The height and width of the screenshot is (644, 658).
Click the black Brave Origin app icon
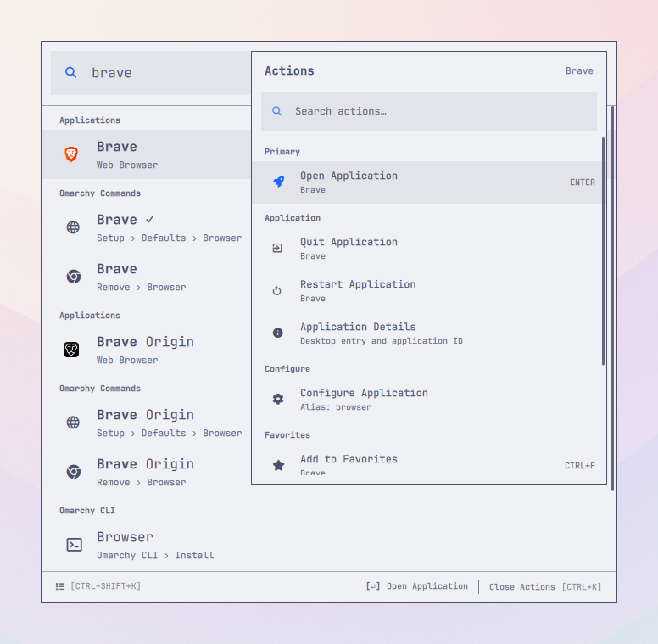[71, 350]
